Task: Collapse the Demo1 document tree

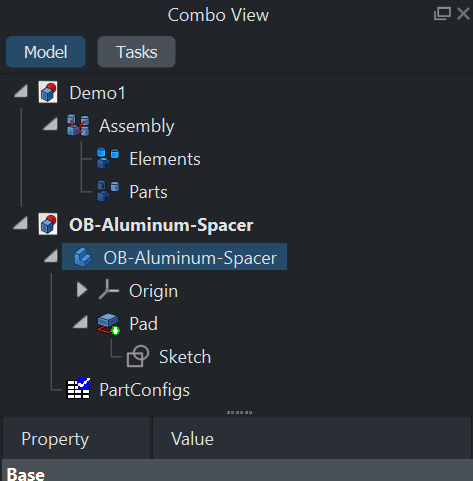Action: 21,91
